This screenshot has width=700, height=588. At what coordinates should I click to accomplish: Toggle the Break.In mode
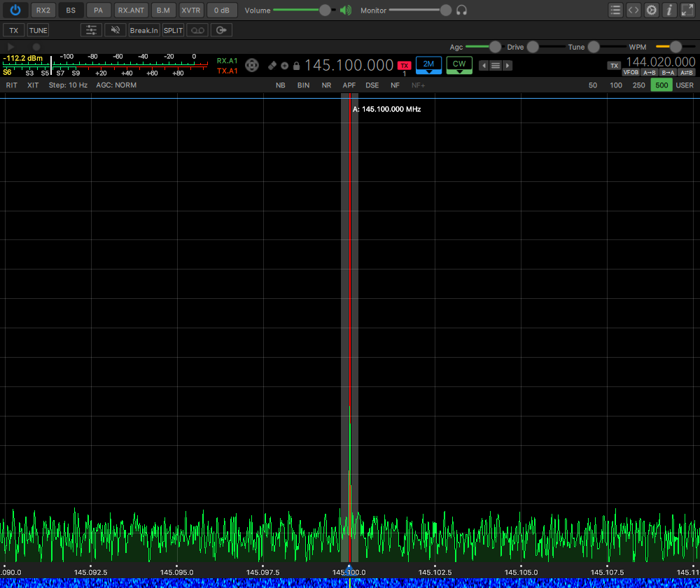pos(144,30)
